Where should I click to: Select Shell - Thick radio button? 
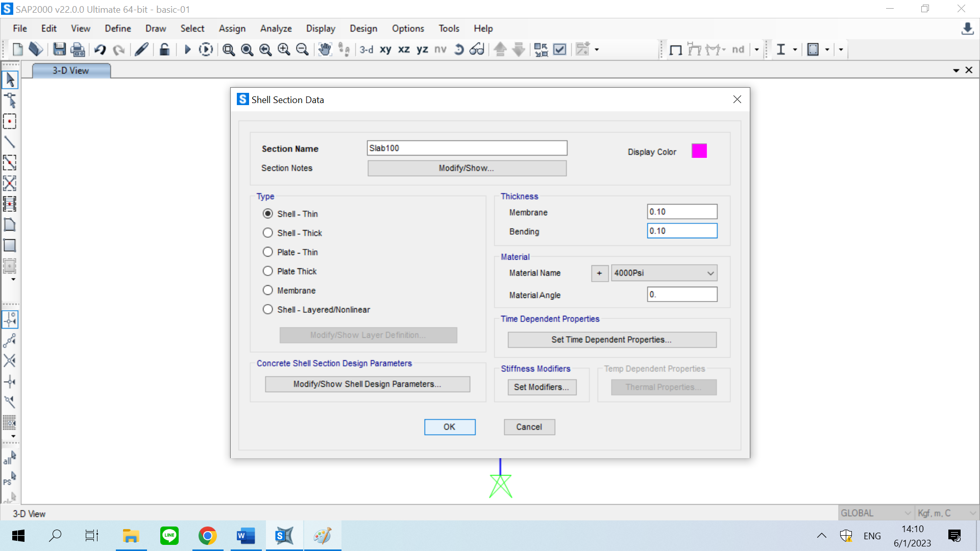point(268,233)
